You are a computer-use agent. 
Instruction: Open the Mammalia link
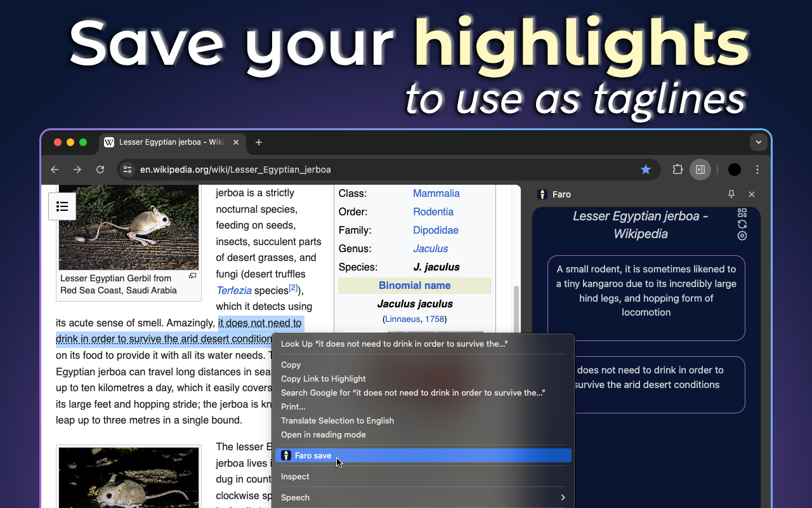click(x=436, y=193)
